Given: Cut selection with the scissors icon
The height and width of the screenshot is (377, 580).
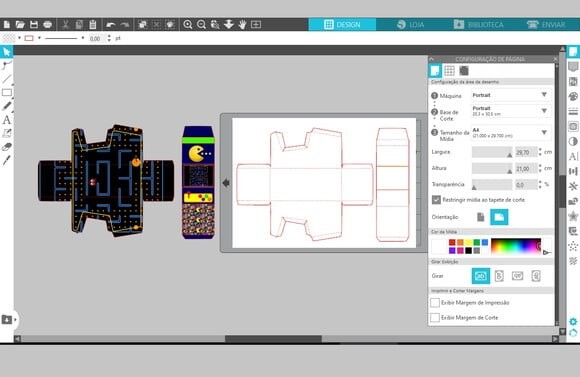Looking at the screenshot, I should pyautogui.click(x=65, y=25).
